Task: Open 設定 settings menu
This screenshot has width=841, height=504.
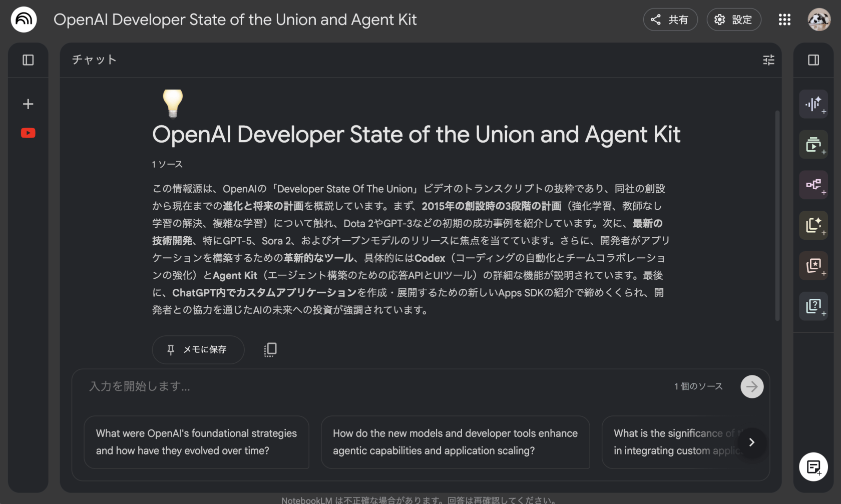Action: pos(733,20)
